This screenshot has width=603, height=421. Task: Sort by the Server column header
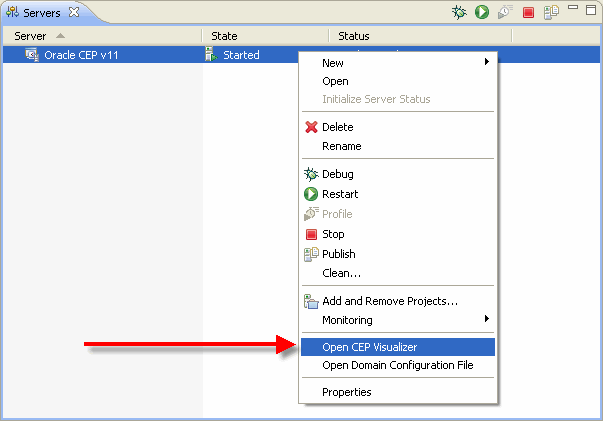(102, 36)
